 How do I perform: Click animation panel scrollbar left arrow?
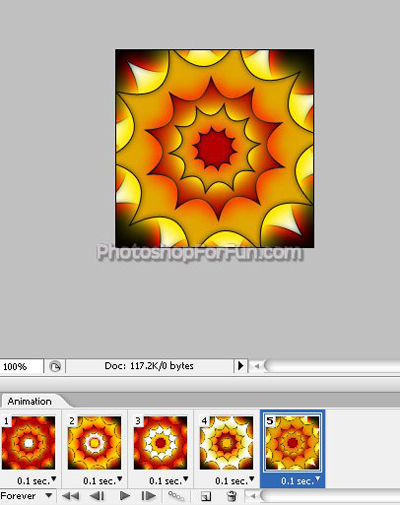(253, 496)
